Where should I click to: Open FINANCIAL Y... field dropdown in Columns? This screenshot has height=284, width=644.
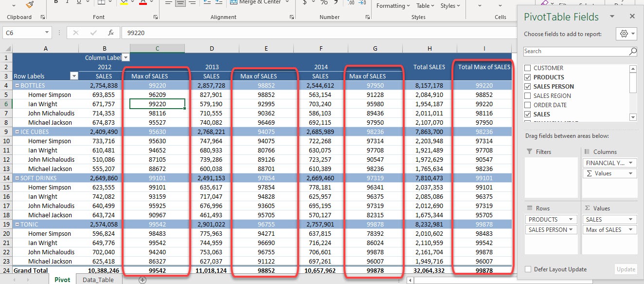point(631,163)
